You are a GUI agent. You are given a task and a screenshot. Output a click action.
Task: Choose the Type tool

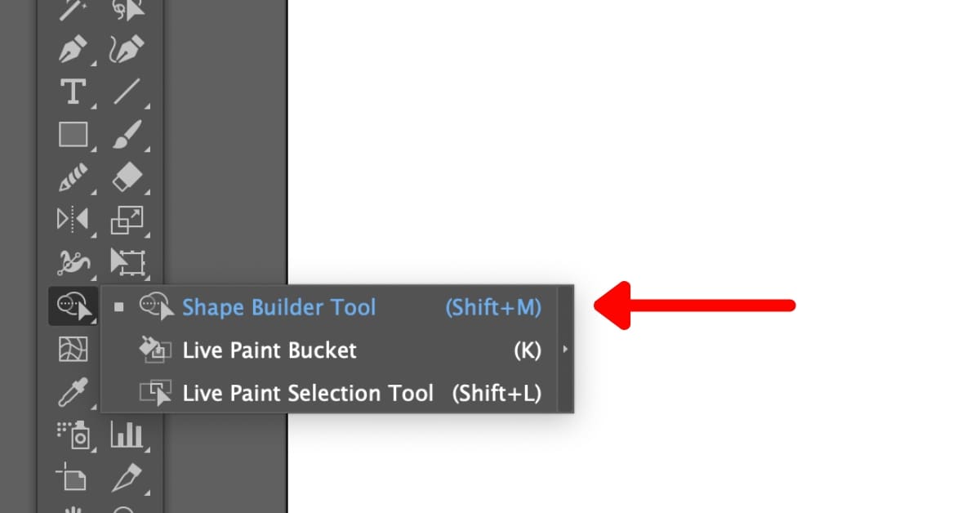coord(73,91)
